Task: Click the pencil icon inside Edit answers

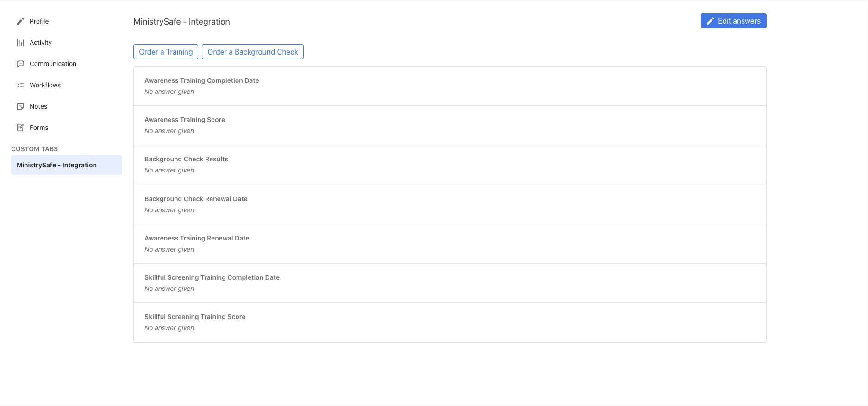Action: point(710,21)
